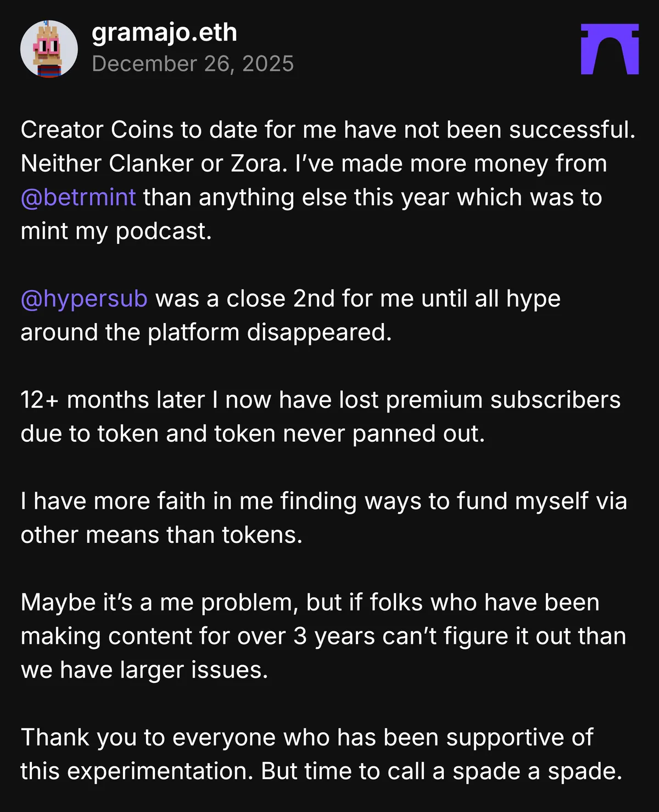Screen dimensions: 659x812
Task: Click the gramajo.eth pixel-art profile avatar
Action: tap(49, 49)
